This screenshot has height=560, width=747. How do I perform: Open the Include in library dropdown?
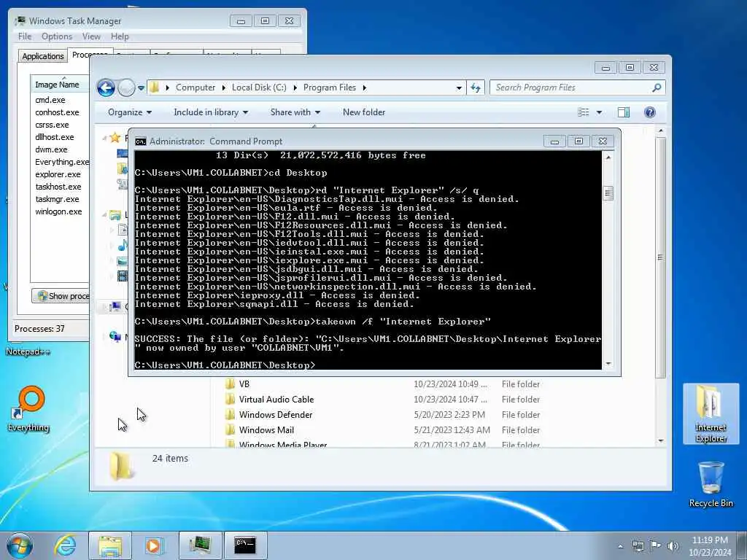pyautogui.click(x=211, y=112)
